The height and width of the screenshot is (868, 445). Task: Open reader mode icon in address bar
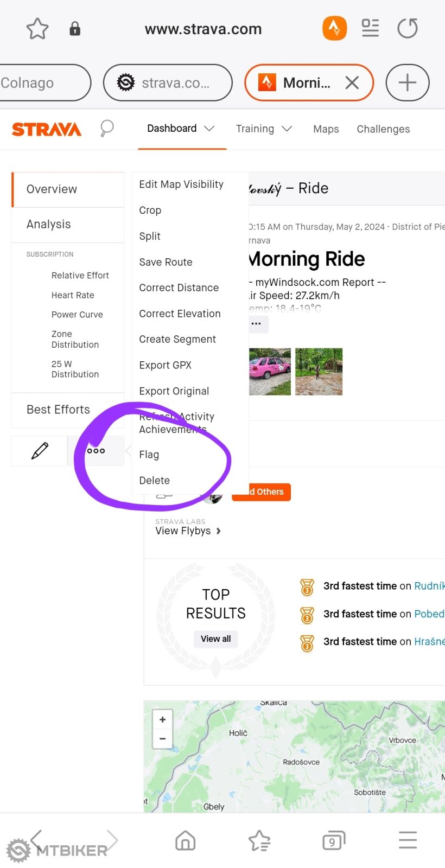point(370,28)
